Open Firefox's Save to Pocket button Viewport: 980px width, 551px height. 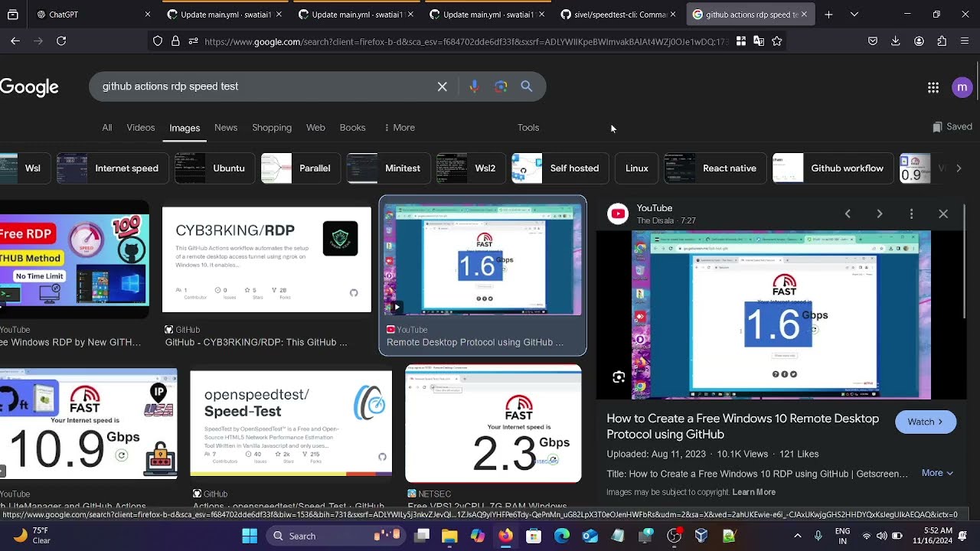click(873, 41)
